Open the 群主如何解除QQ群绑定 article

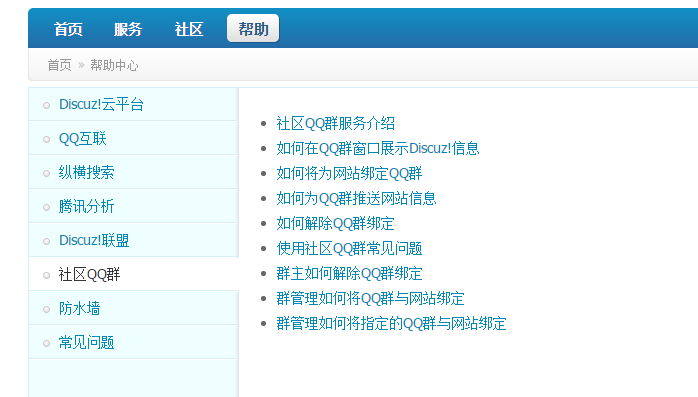coord(349,273)
